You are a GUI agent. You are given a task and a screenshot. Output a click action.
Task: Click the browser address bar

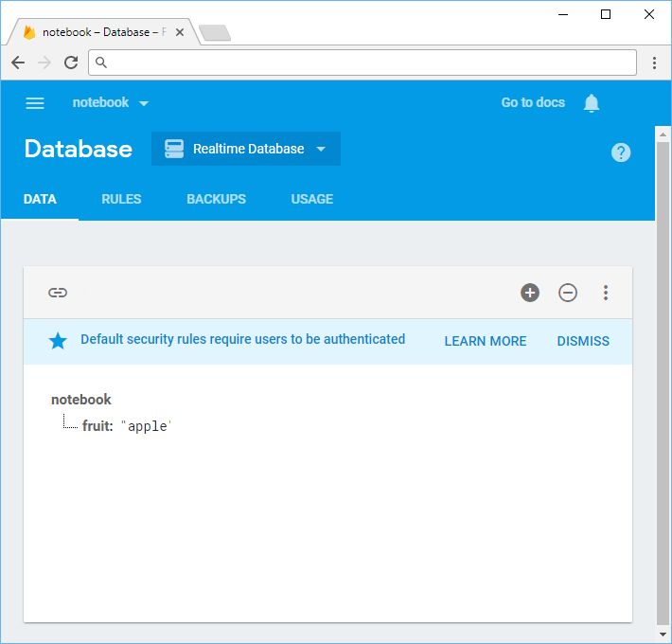tap(363, 63)
